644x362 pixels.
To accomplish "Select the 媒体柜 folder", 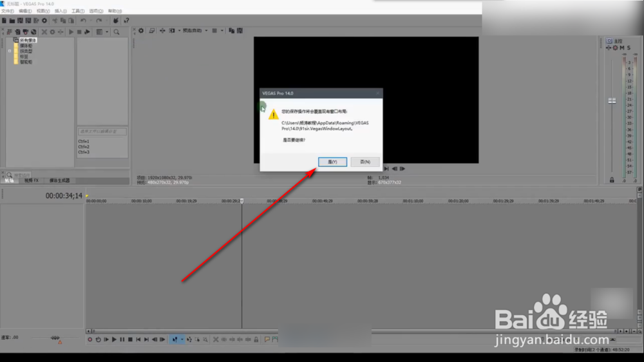I will tap(26, 46).
